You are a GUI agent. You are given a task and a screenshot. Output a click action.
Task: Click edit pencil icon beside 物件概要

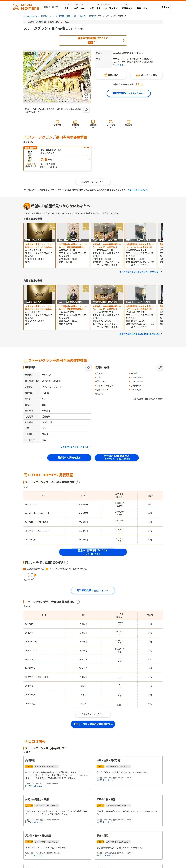pyautogui.click(x=89, y=367)
